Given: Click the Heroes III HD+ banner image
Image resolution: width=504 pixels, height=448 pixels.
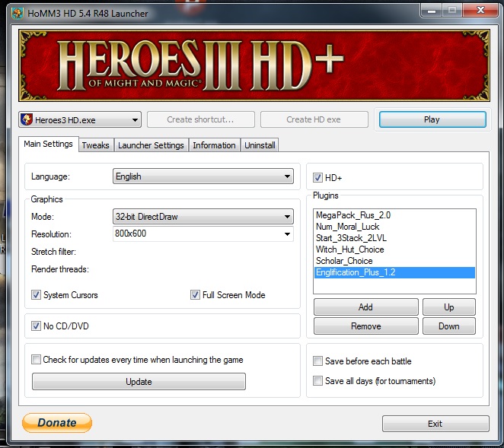Looking at the screenshot, I should tap(254, 65).
